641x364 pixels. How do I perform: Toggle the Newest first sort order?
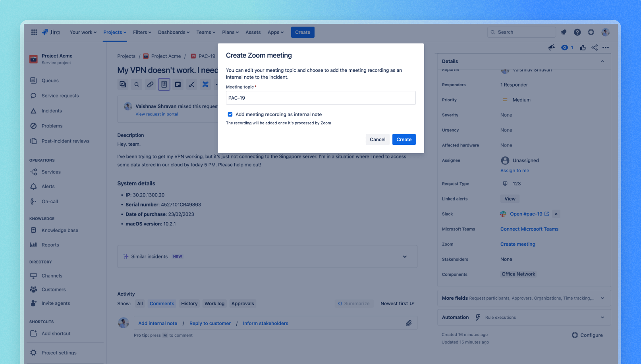(397, 304)
